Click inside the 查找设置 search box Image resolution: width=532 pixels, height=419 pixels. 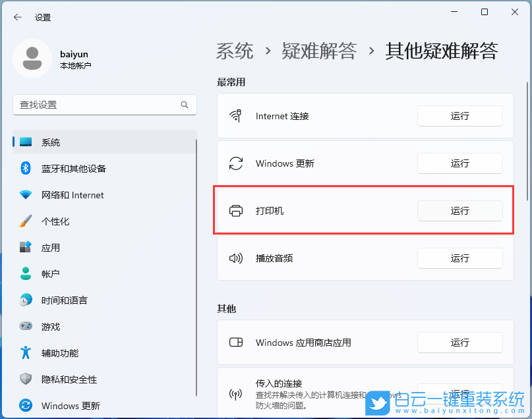pos(104,105)
